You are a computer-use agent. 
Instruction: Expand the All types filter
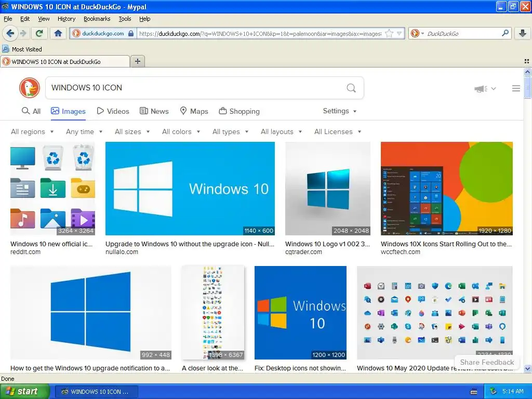pyautogui.click(x=230, y=131)
